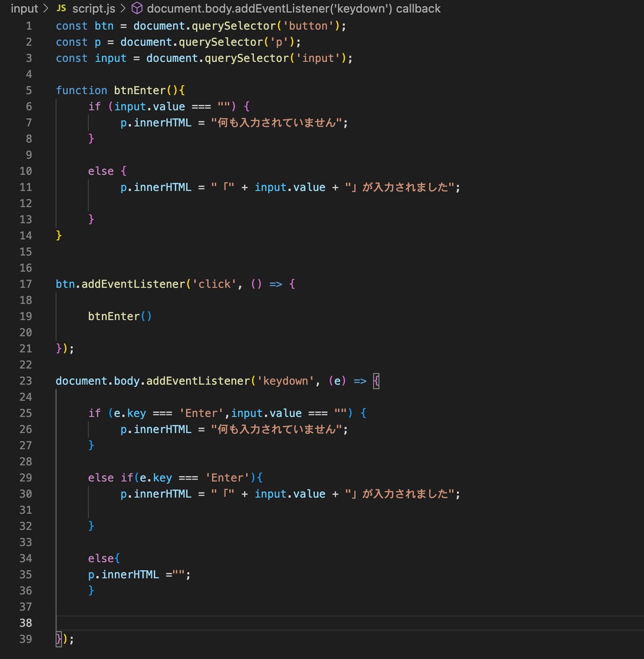Click addEventListener on line 17
This screenshot has height=659, width=644.
[133, 284]
